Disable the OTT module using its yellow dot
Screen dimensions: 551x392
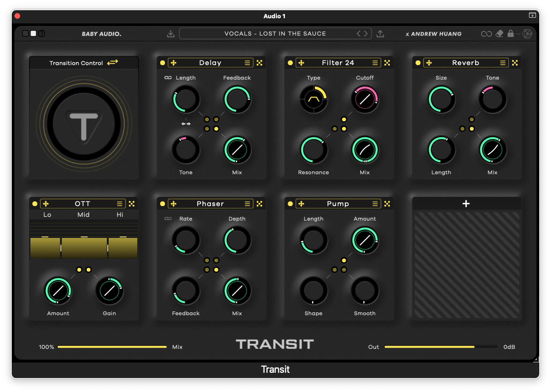(35, 204)
